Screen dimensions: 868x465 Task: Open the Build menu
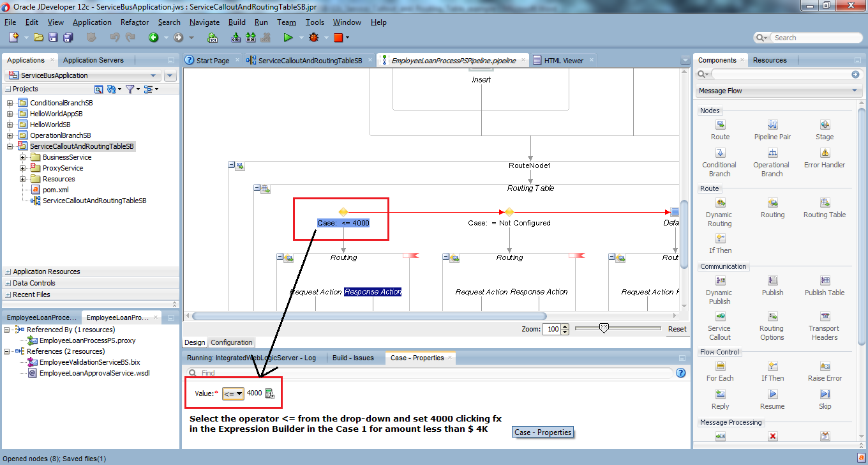tap(237, 22)
